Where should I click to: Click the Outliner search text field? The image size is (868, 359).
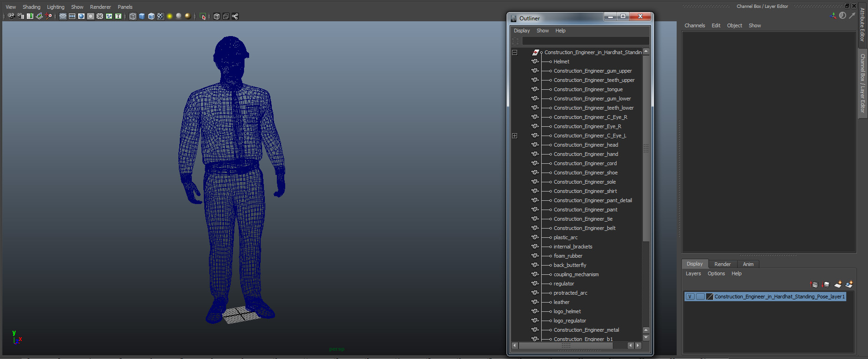pyautogui.click(x=586, y=41)
